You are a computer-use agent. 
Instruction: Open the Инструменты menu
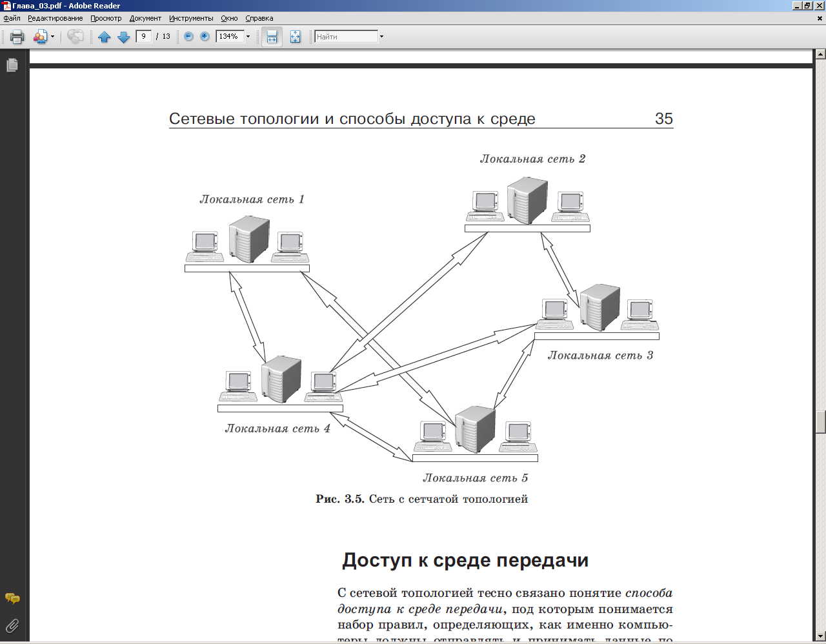click(x=191, y=18)
